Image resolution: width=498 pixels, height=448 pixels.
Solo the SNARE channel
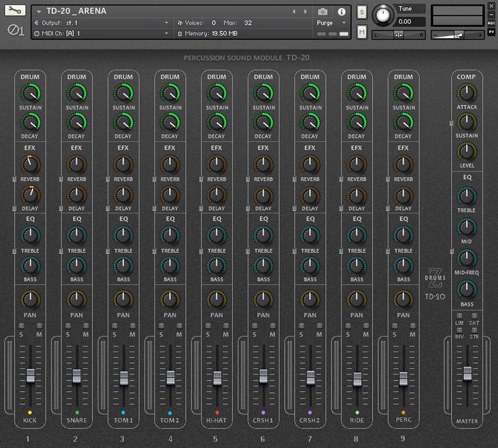68,326
